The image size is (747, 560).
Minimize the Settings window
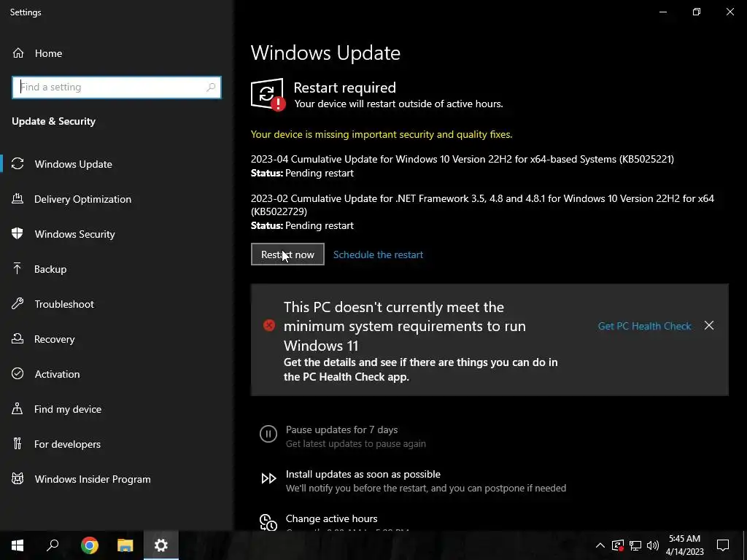point(662,12)
